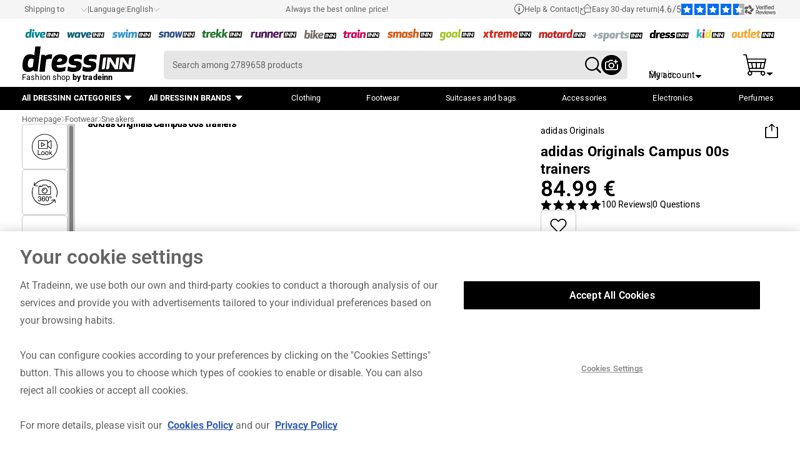This screenshot has height=450, width=800.
Task: Open the 0 Questions link
Action: 676,205
